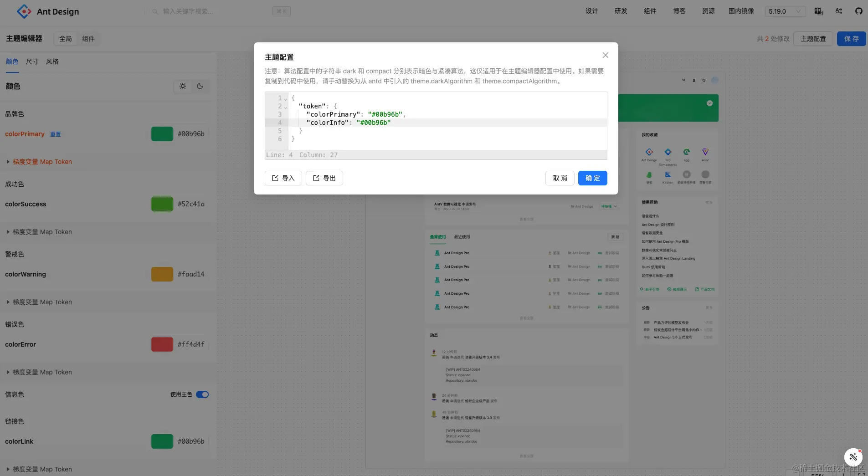Open the colorWarning color swatch
The image size is (868, 476).
pos(162,274)
